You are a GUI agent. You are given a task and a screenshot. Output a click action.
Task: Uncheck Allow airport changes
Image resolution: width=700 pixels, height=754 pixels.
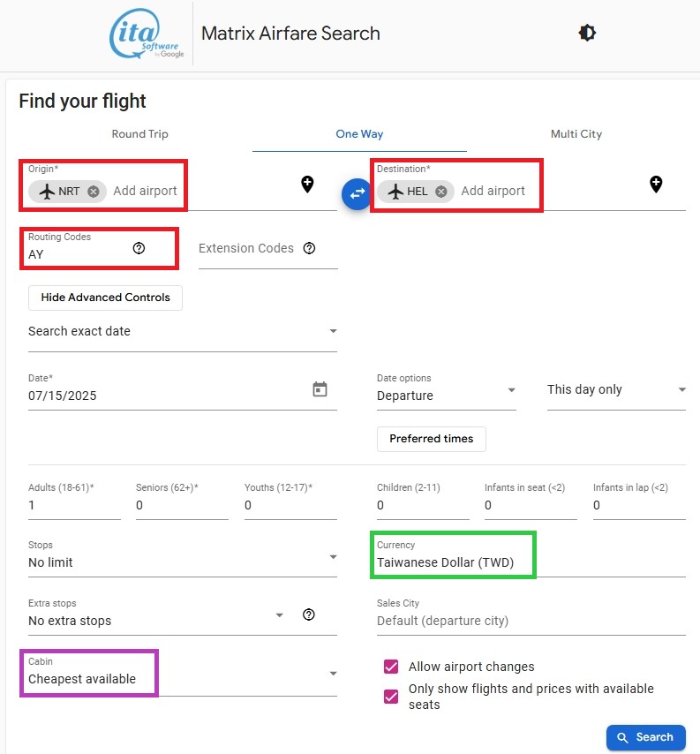[391, 667]
